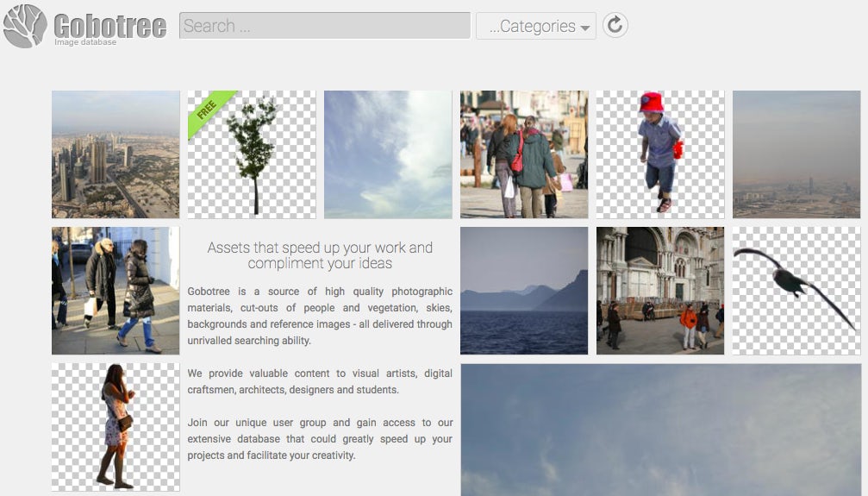
Task: Select the flying bird cut-out thumbnail
Action: point(796,291)
